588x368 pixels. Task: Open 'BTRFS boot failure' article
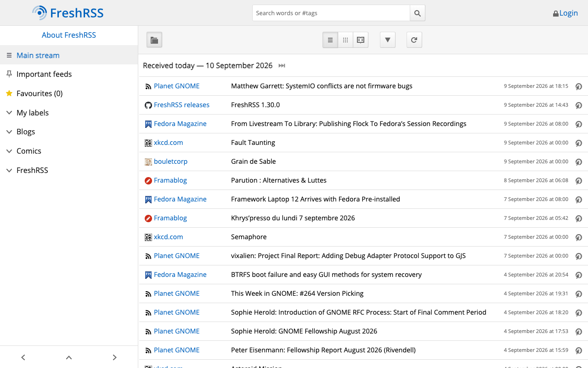pos(326,275)
